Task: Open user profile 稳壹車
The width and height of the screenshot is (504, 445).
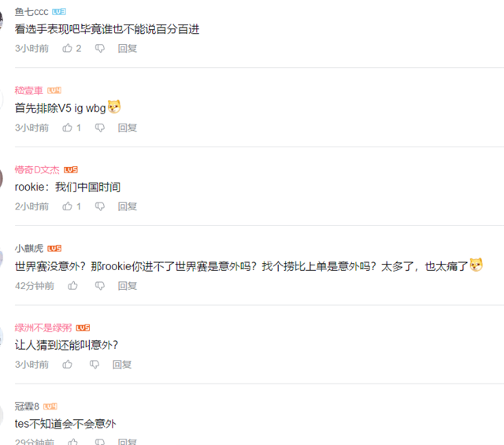Action: (x=28, y=91)
